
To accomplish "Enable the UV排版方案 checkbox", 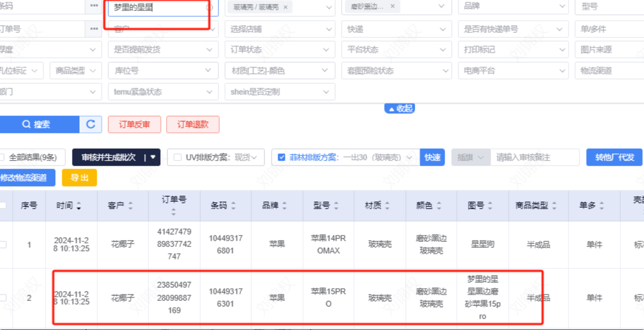I will coord(178,158).
